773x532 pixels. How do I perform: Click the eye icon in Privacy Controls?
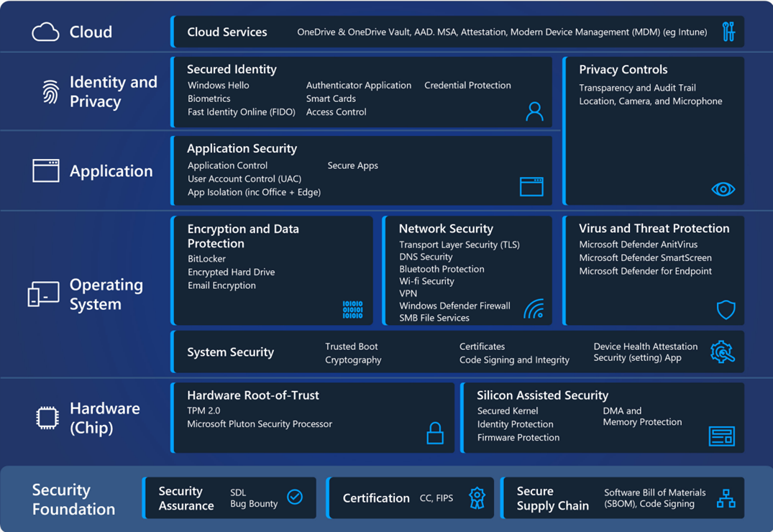723,189
